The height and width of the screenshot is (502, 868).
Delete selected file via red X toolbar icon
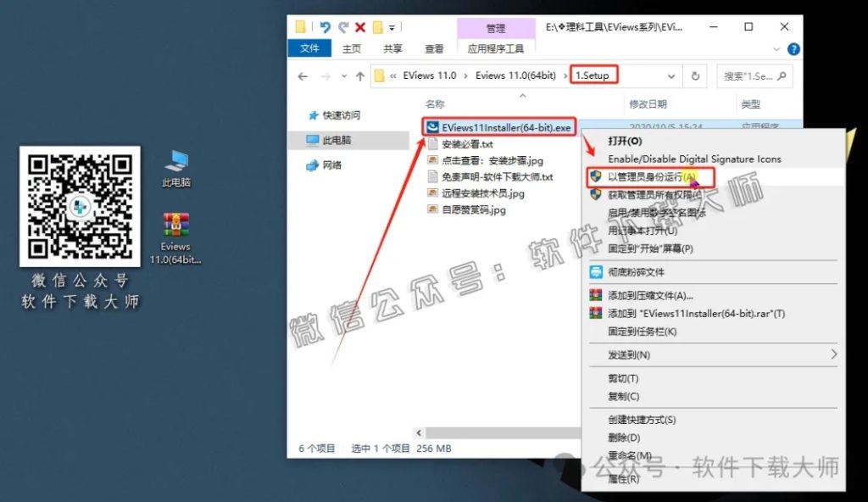360,26
